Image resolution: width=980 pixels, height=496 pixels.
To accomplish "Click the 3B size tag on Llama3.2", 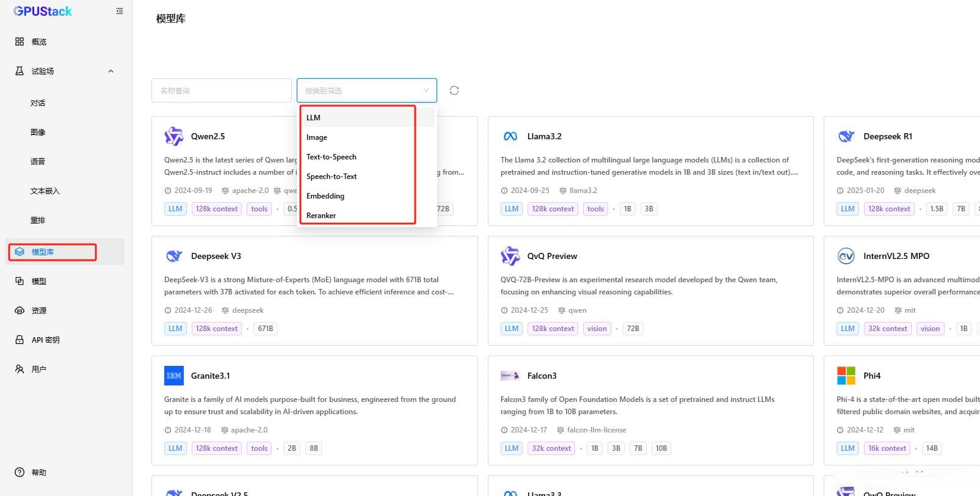I will (649, 209).
